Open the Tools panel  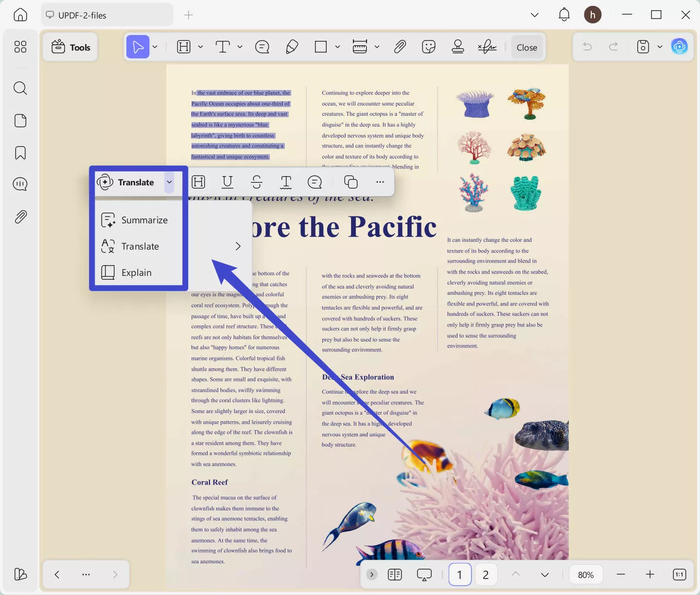pyautogui.click(x=70, y=47)
